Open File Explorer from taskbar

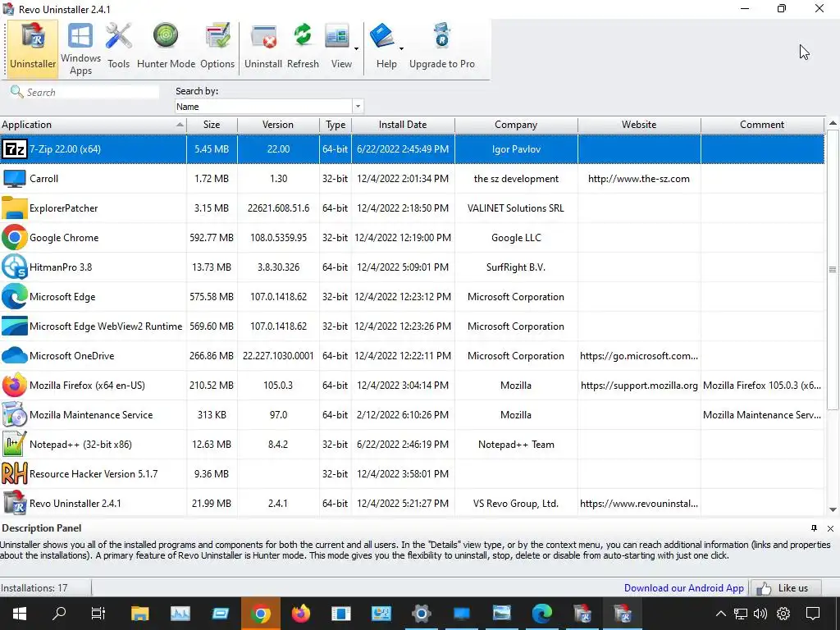[x=139, y=614]
